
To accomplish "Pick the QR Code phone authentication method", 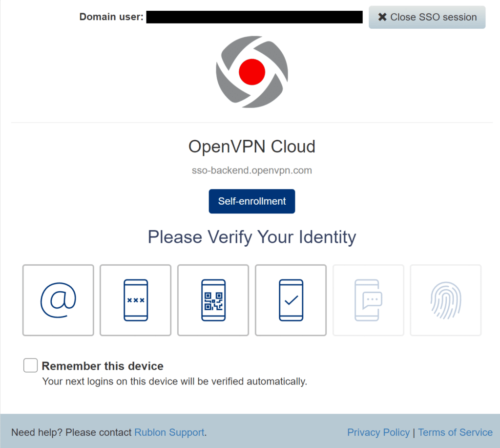I will pos(213,300).
